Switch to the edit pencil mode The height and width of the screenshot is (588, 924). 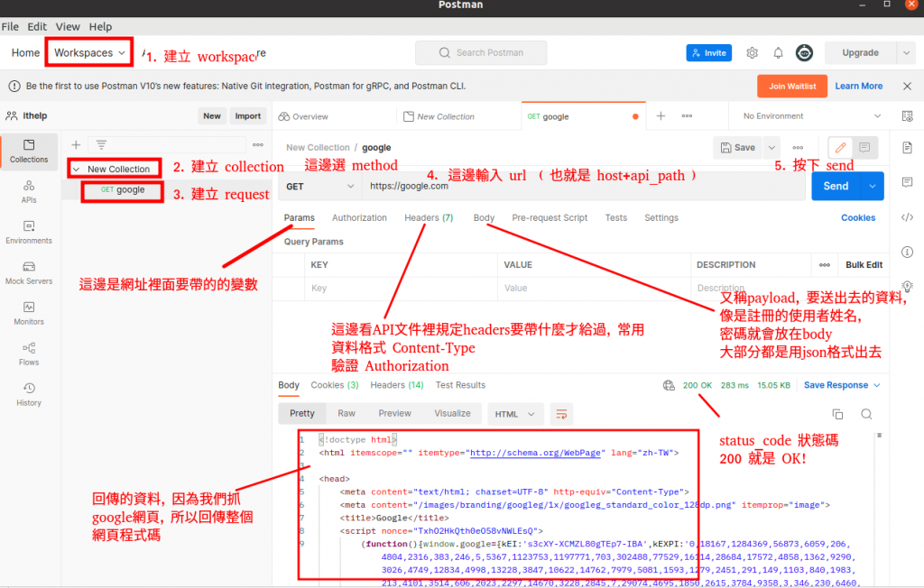click(x=841, y=148)
